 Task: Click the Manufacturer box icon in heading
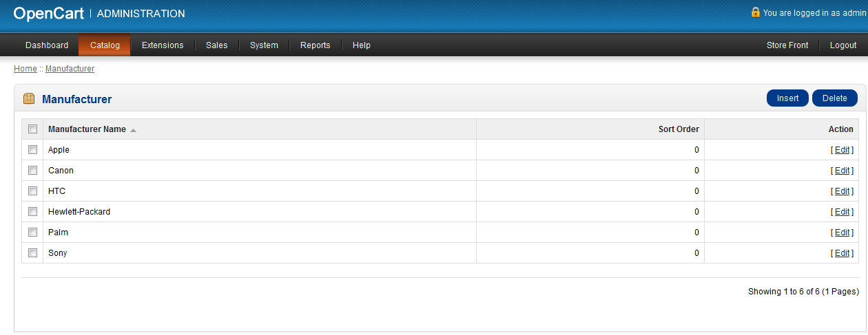[29, 99]
